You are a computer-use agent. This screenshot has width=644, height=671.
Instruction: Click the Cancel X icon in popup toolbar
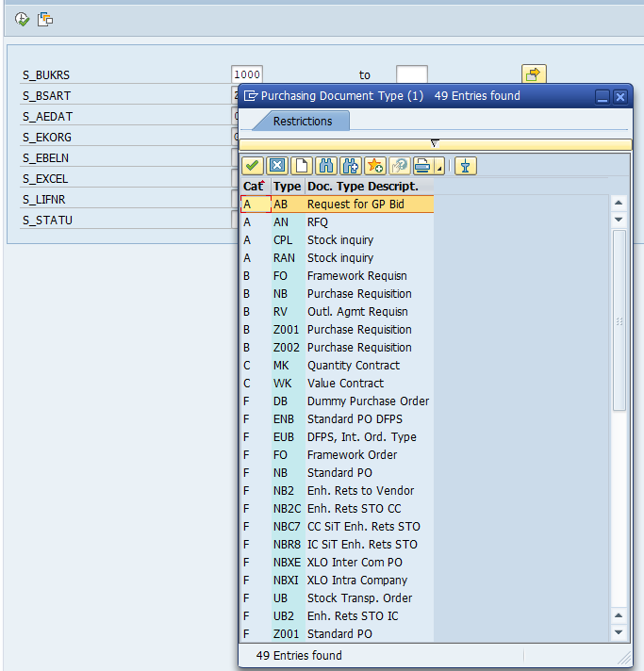(277, 166)
